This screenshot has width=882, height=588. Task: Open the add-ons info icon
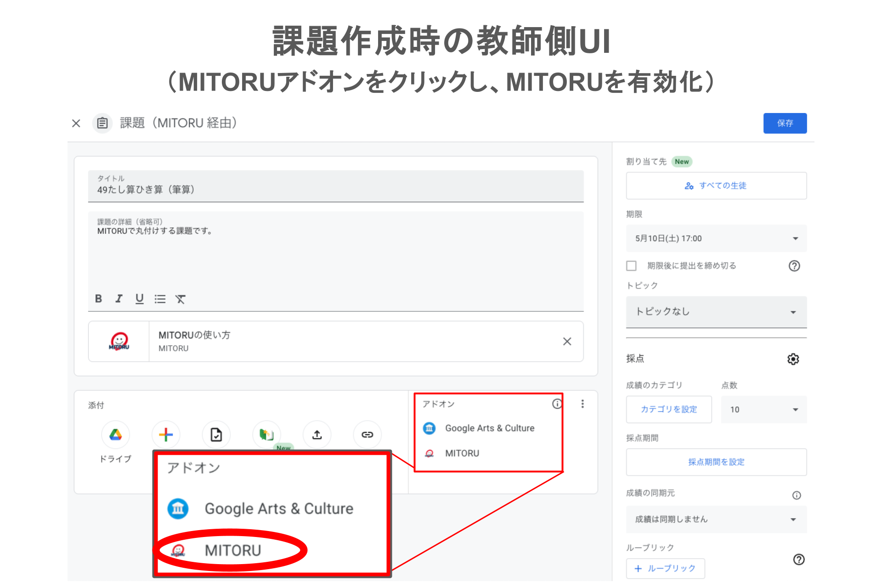tap(557, 404)
